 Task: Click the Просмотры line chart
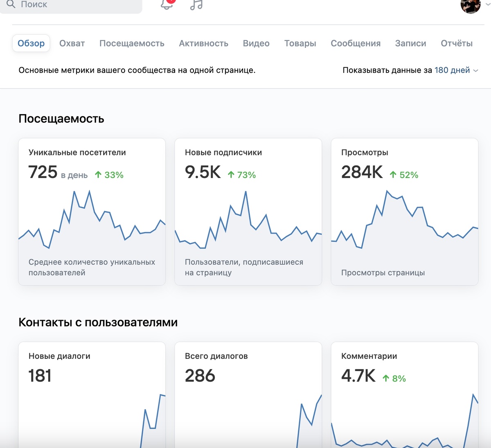coord(405,220)
